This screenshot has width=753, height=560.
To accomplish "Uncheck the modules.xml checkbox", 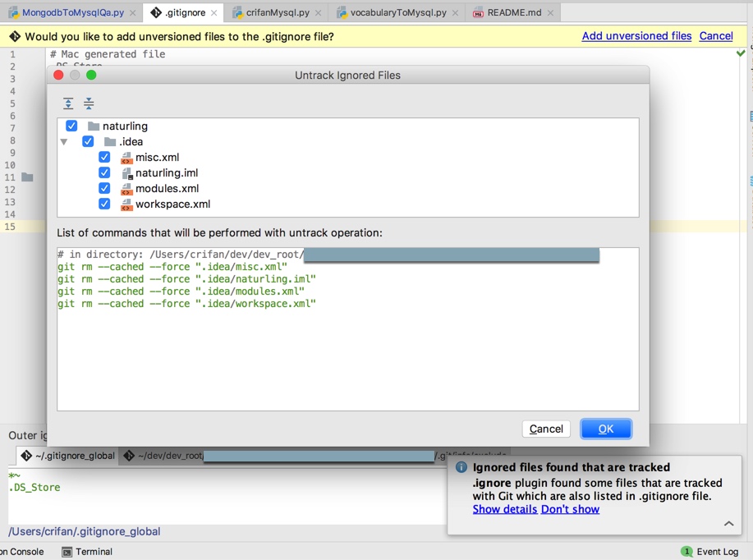I will click(x=104, y=188).
